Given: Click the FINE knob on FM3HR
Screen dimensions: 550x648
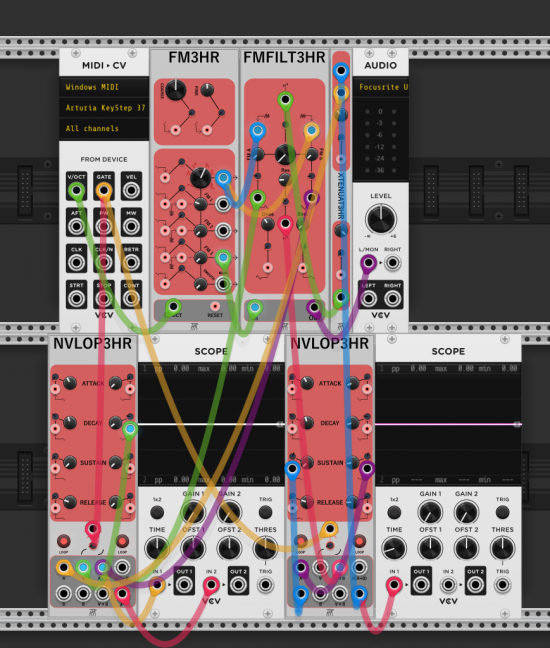Looking at the screenshot, I should click(207, 90).
